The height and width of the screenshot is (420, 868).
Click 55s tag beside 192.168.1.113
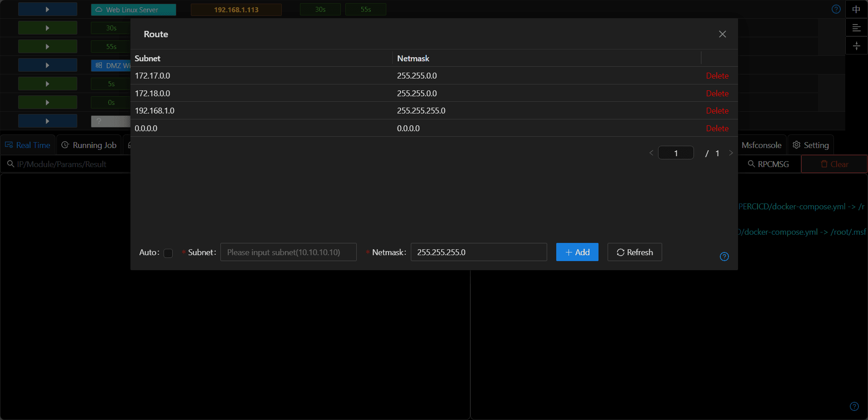click(x=365, y=10)
